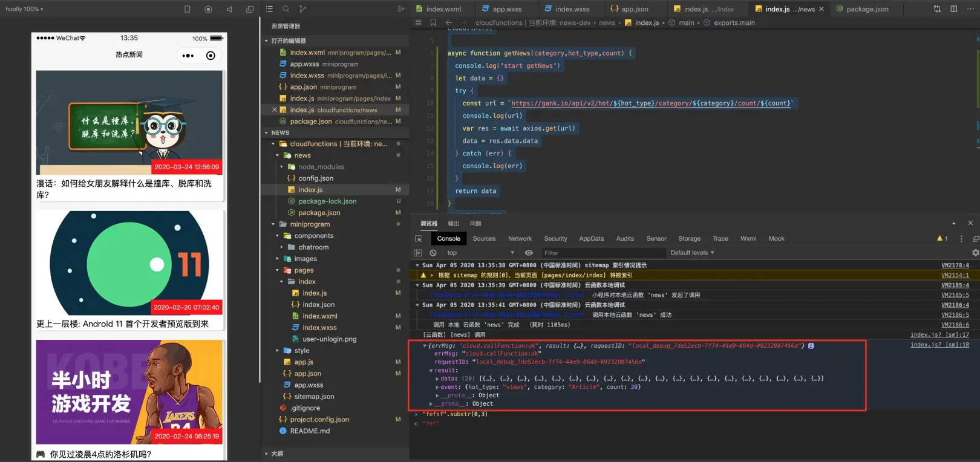This screenshot has height=462, width=980.
Task: Open the VM2186:6 source link
Action: tap(955, 325)
